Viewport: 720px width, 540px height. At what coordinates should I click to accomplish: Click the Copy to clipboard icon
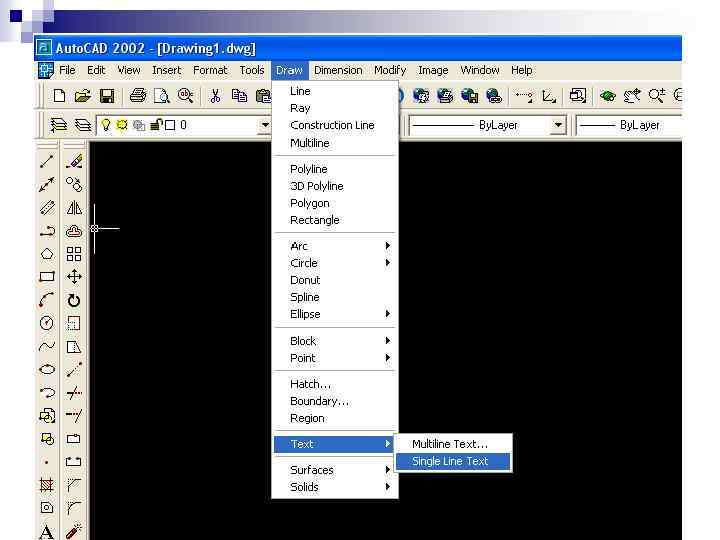click(x=239, y=96)
